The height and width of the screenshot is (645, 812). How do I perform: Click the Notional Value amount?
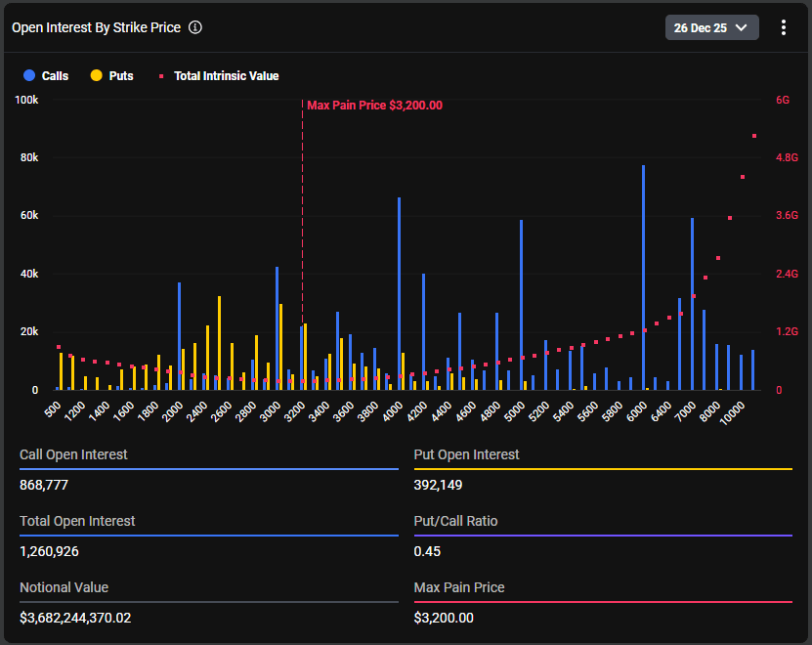click(75, 618)
